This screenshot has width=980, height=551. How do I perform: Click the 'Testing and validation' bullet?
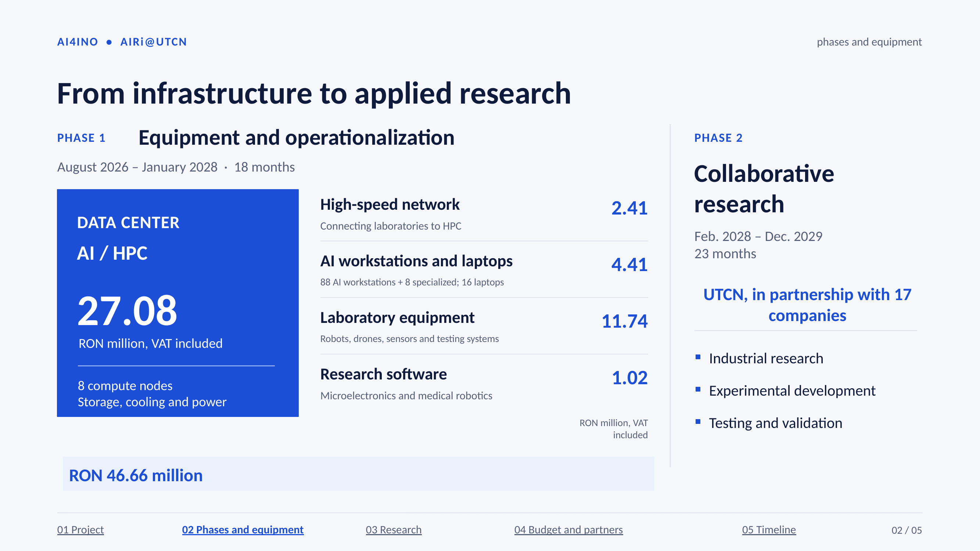[775, 423]
